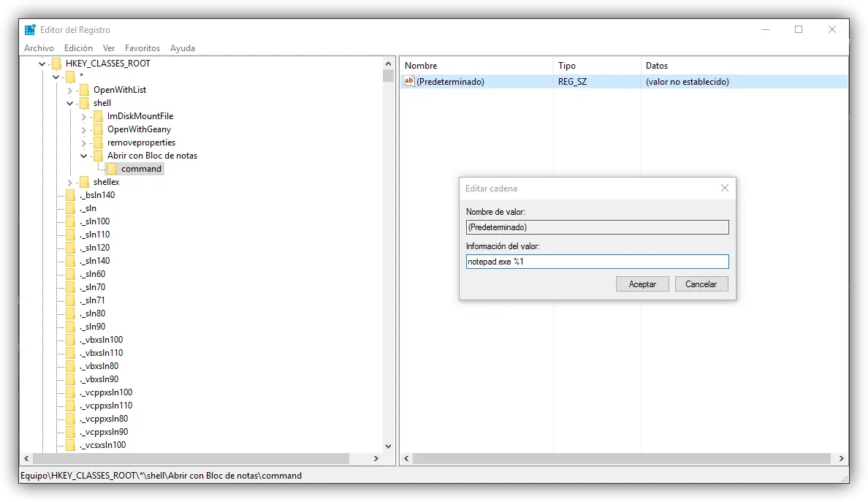Select the ._vbxsln90 key
Viewport: 868px width, 502px height.
(x=99, y=379)
